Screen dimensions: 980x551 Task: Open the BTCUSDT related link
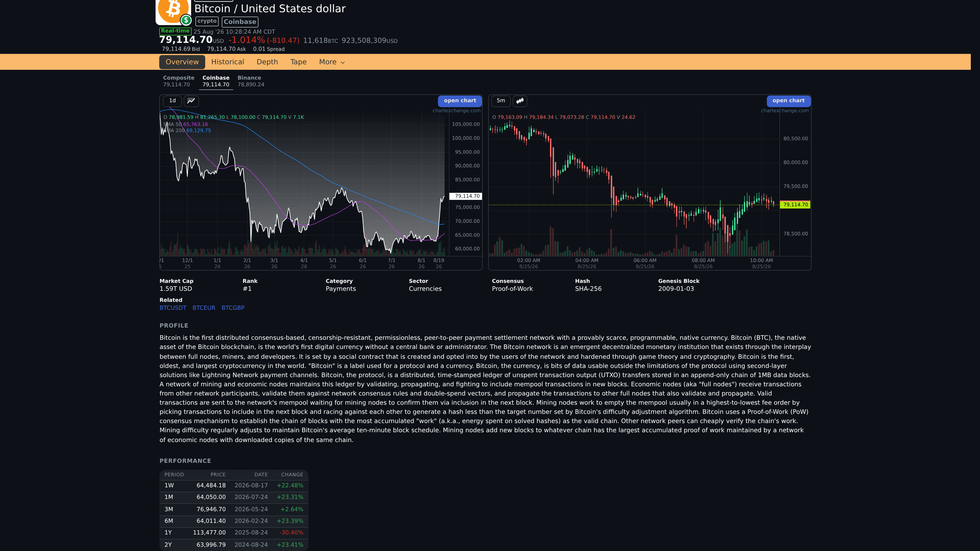[x=173, y=308]
